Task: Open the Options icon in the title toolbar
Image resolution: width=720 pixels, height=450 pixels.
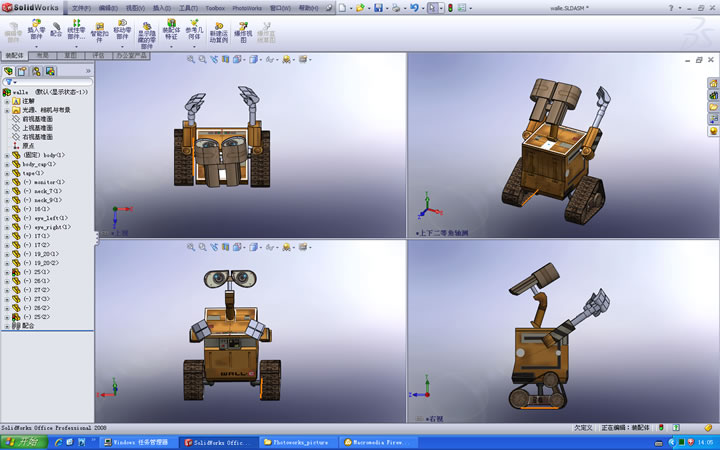Action: tap(462, 7)
